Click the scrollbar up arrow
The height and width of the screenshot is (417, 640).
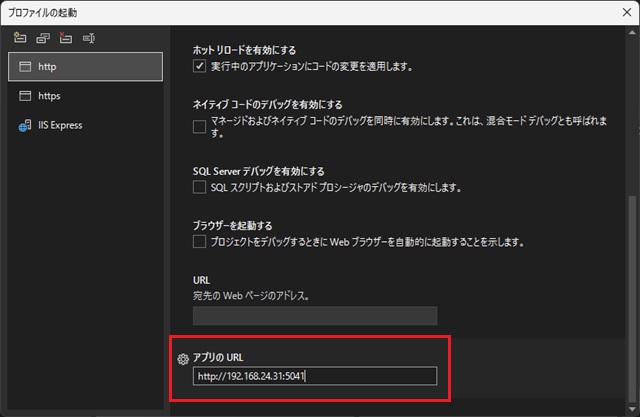(x=632, y=32)
